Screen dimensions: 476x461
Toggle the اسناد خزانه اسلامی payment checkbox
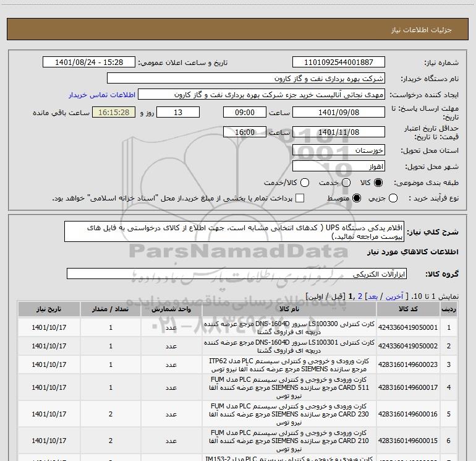coord(300,198)
